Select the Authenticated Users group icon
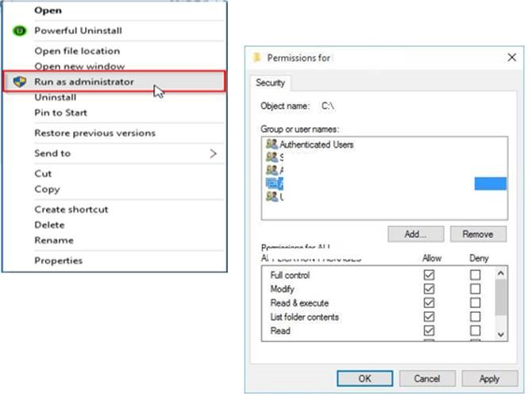Screen dimensions: 532x401 (272, 145)
